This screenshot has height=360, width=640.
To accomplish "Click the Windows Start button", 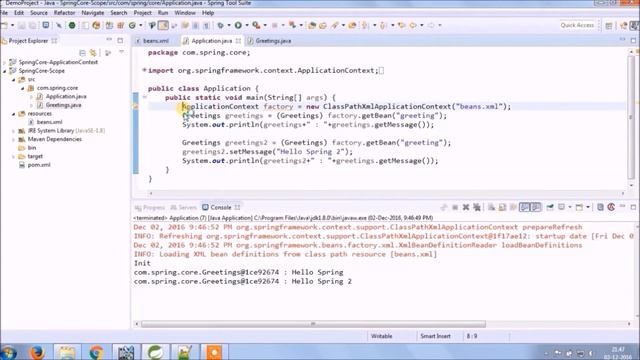I will pyautogui.click(x=9, y=352).
